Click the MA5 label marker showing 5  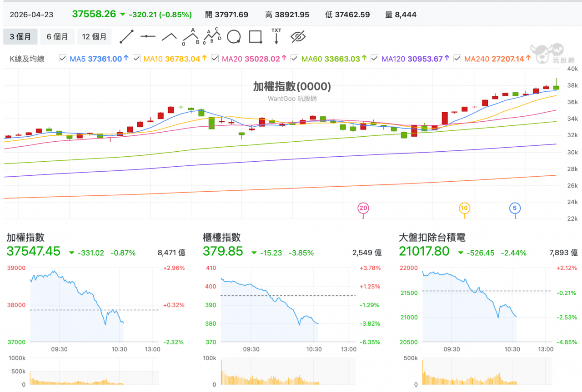click(514, 208)
